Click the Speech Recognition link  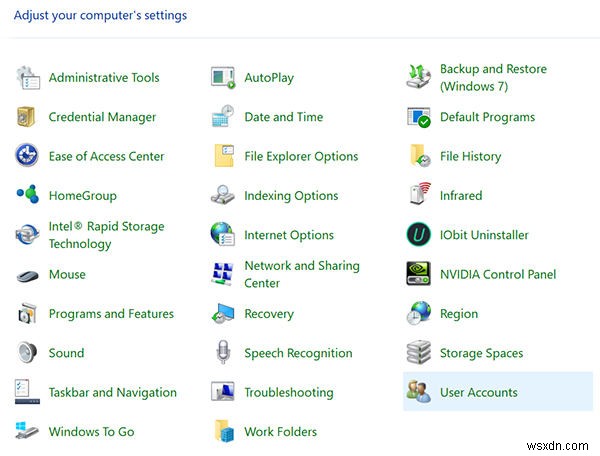pyautogui.click(x=298, y=353)
